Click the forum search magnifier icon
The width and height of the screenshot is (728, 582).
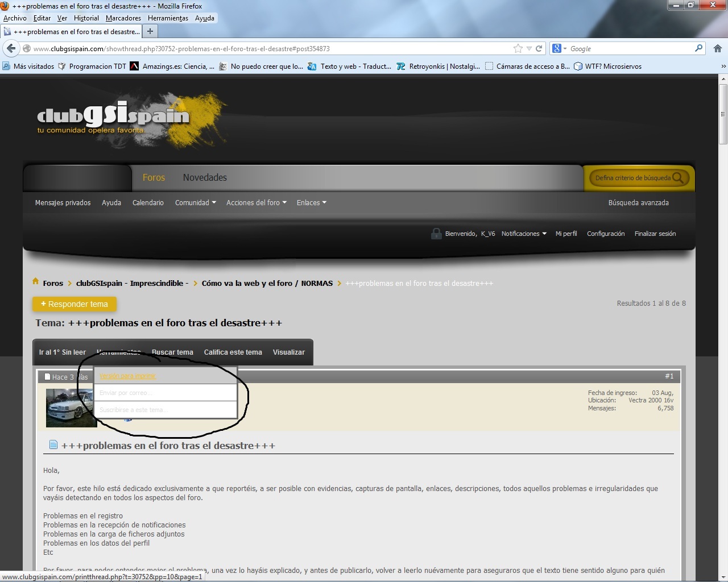pos(678,178)
